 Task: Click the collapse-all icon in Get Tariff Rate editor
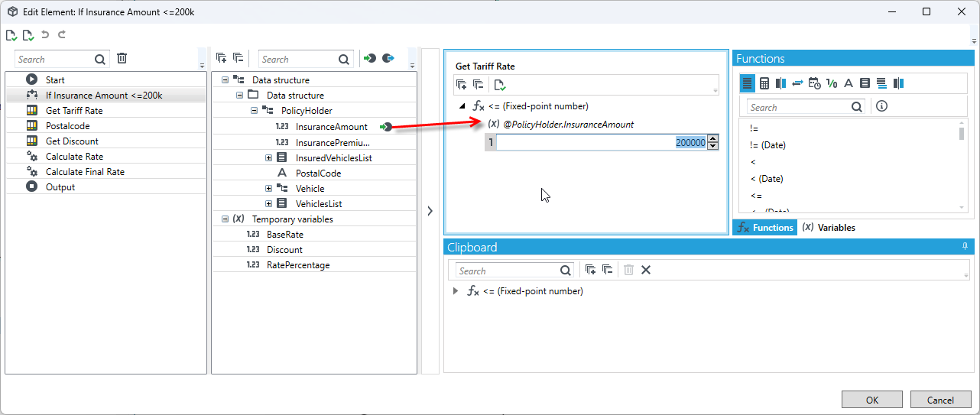[478, 85]
